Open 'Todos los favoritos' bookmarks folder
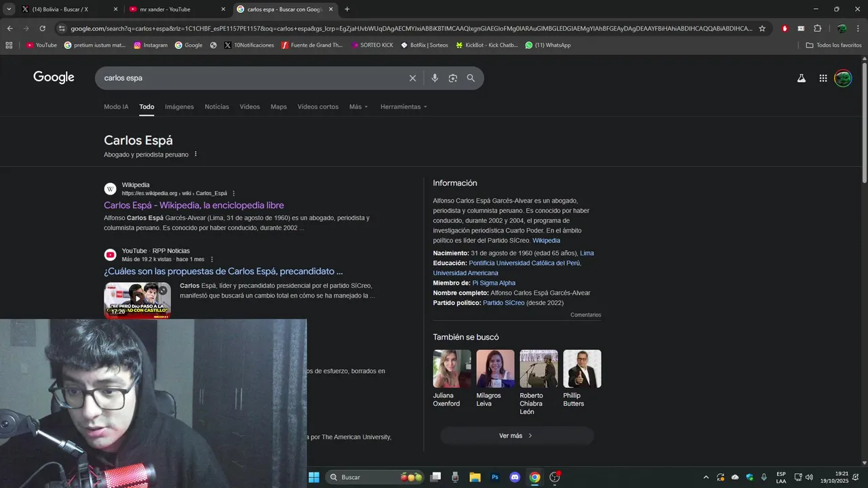868x488 pixels. 833,45
